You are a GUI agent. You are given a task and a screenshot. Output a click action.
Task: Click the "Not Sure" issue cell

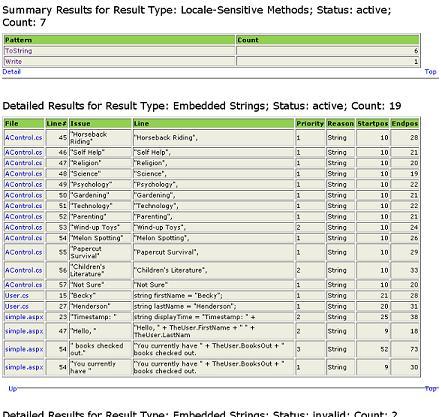100,285
